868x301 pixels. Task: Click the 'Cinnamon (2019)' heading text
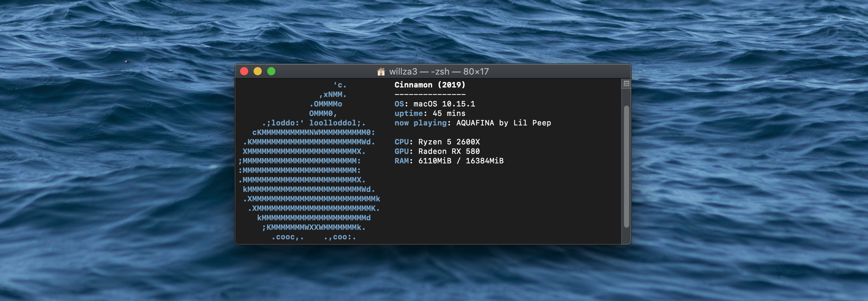[x=430, y=85]
